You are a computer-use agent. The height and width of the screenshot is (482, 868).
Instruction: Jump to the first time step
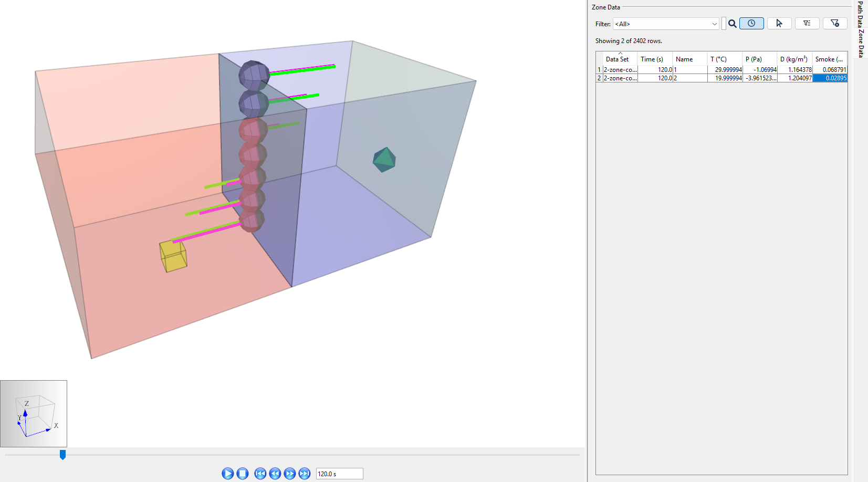point(259,473)
